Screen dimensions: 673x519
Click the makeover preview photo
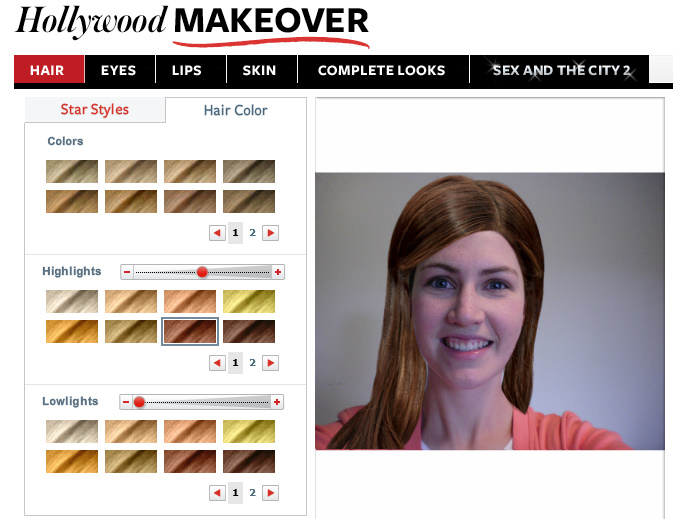(490, 311)
